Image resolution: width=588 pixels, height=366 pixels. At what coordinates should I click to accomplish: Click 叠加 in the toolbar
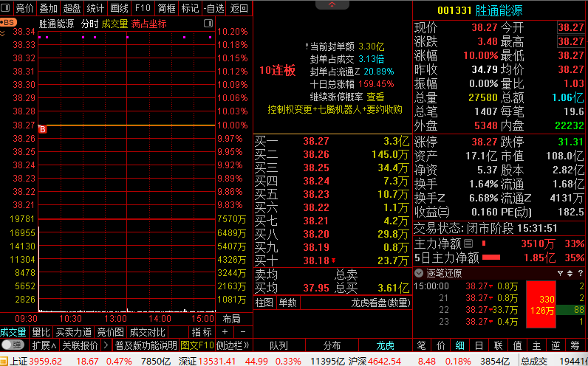pos(48,8)
